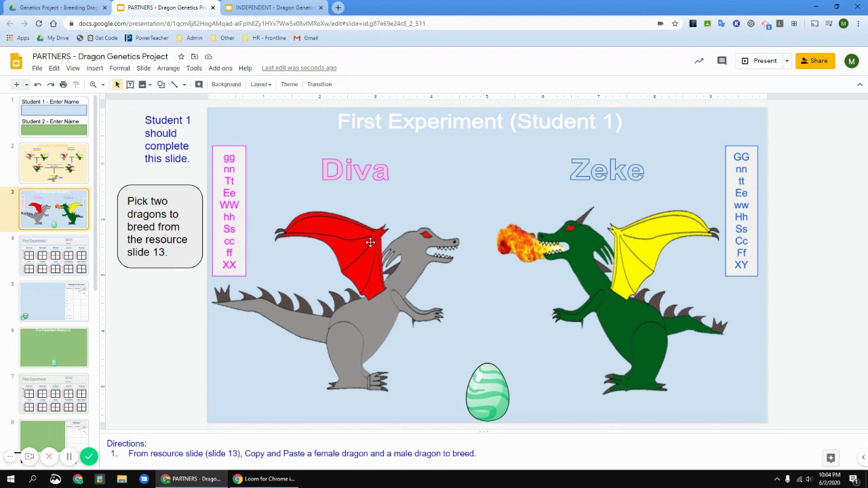Collapse the menus with the up chevron
Image resolution: width=868 pixels, height=488 pixels.
(x=860, y=84)
